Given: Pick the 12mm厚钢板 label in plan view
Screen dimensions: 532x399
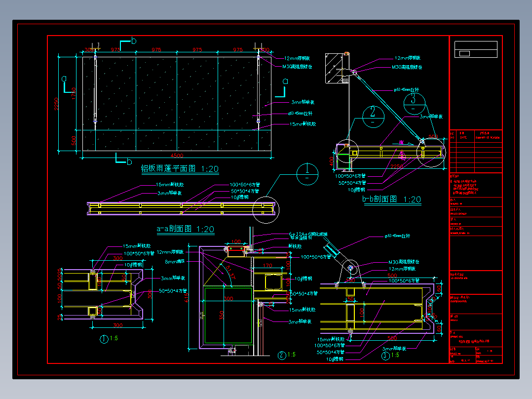Looking at the screenshot, I should (297, 58).
